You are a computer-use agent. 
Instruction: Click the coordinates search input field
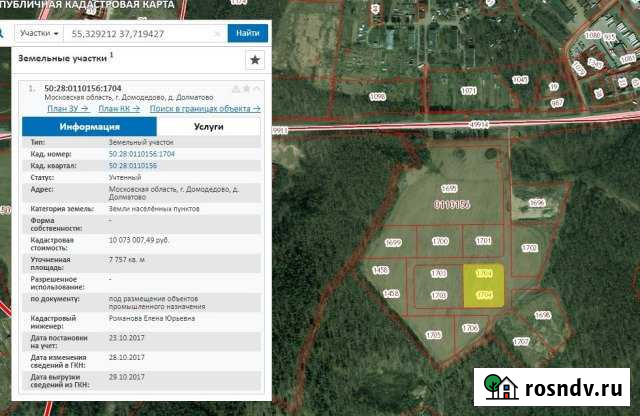click(x=135, y=33)
